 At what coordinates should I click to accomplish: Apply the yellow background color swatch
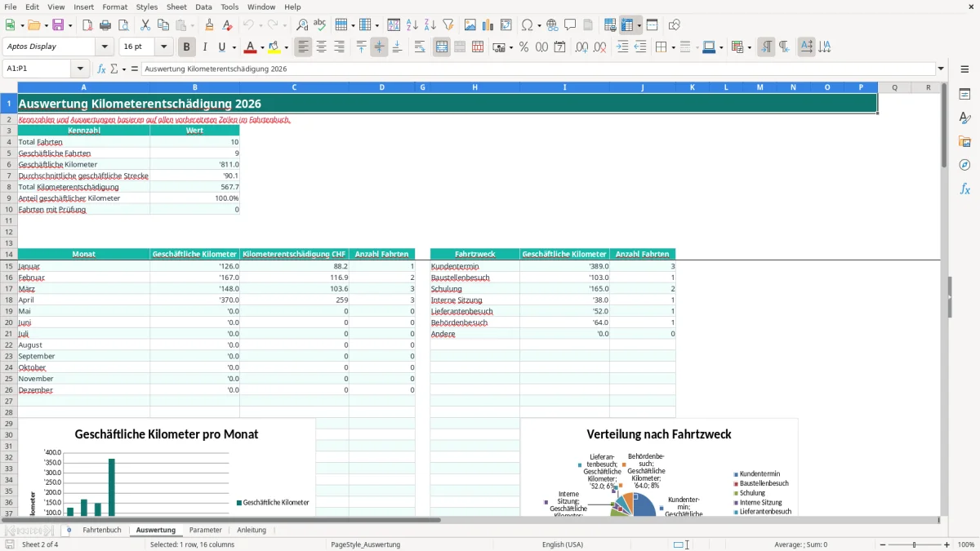click(274, 47)
